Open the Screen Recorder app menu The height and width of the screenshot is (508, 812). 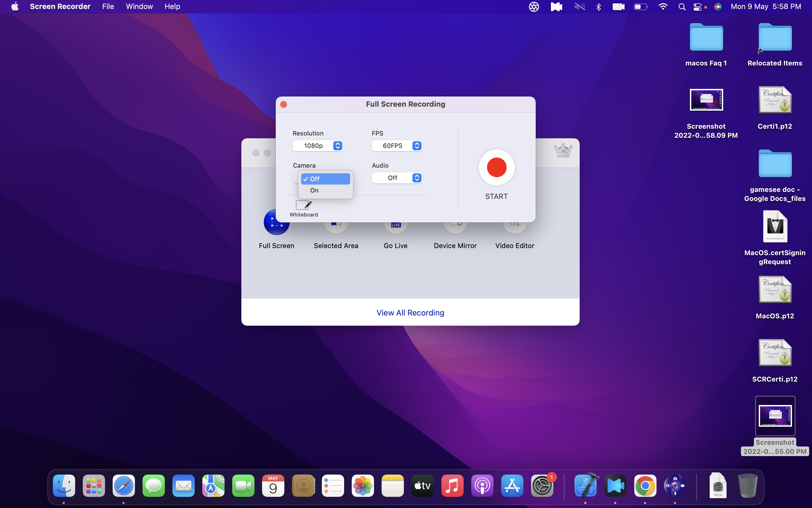[x=60, y=6]
